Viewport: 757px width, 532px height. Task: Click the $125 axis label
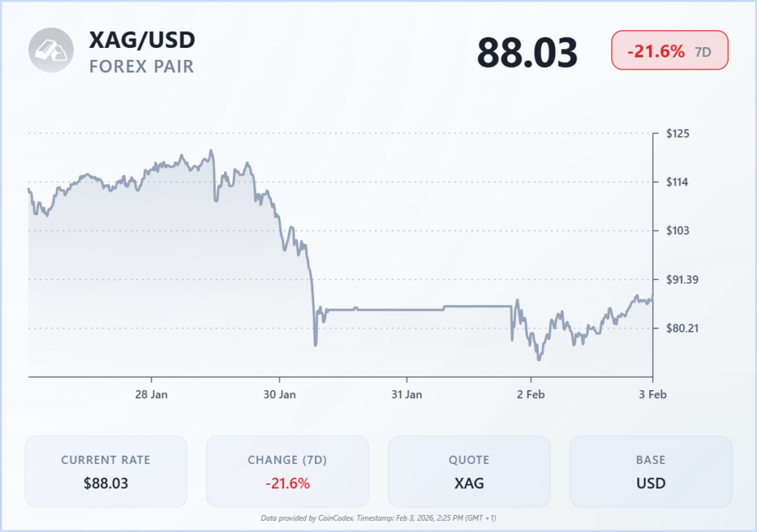click(678, 133)
